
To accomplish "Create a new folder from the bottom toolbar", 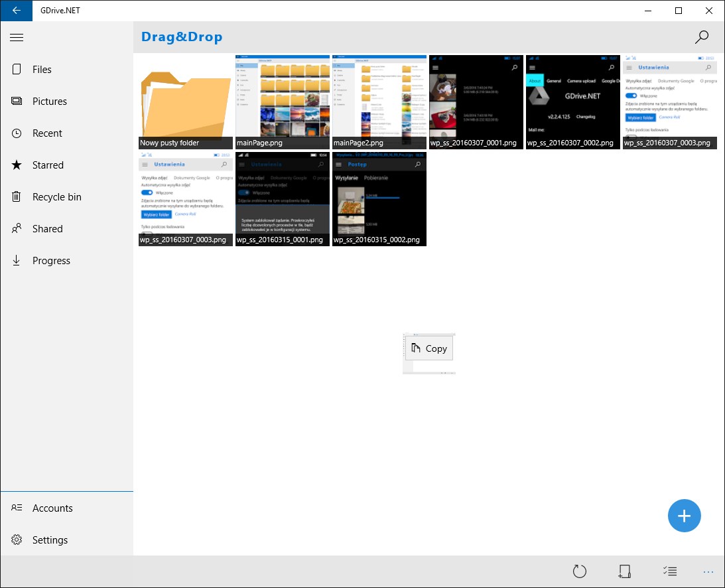I will pos(624,571).
